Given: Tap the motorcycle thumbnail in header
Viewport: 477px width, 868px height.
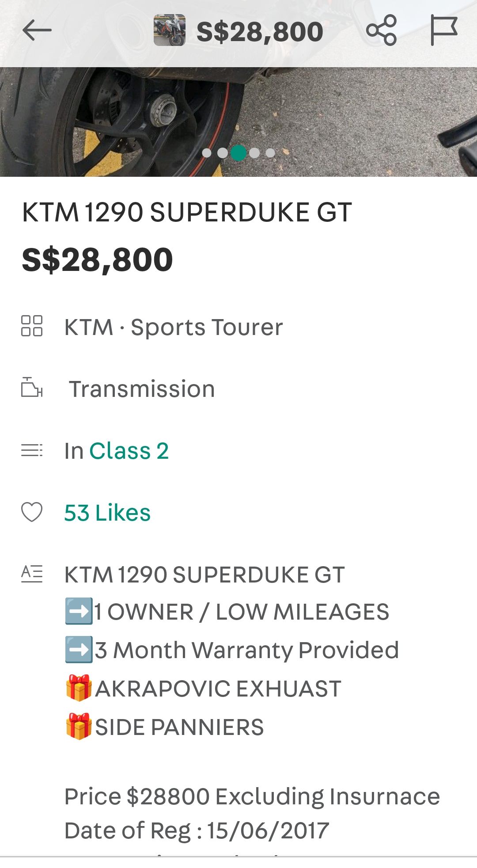Looking at the screenshot, I should coord(170,30).
